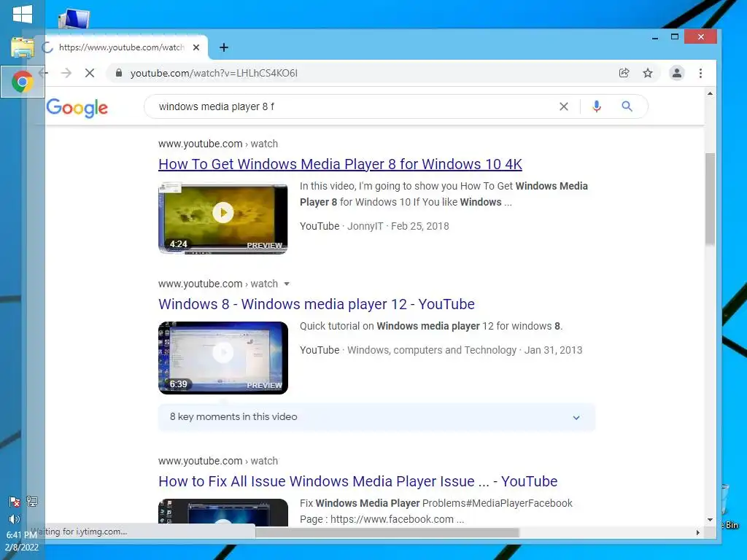Stop loading the page with X button

point(90,73)
